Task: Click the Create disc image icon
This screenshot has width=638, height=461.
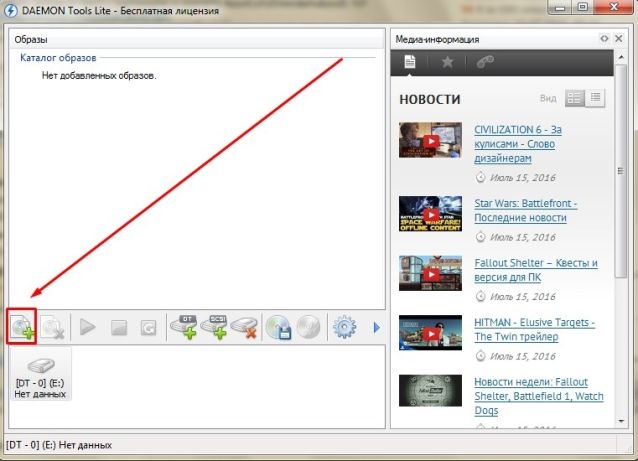Action: (x=278, y=327)
